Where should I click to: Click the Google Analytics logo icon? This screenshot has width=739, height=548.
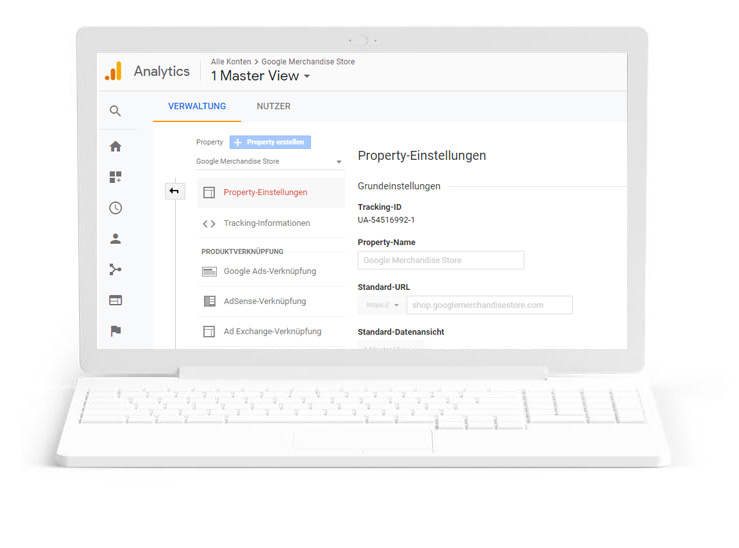point(113,71)
